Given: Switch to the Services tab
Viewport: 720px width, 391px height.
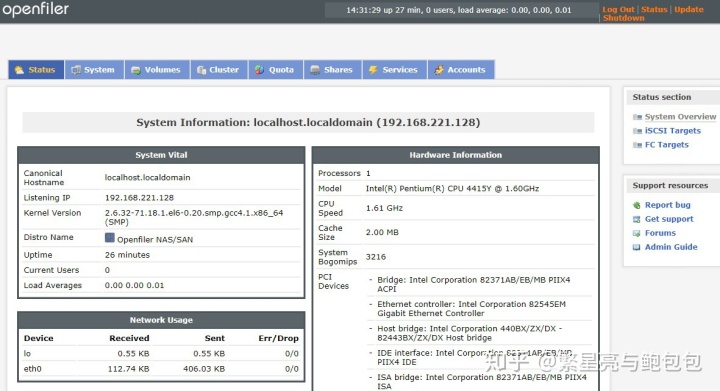Looking at the screenshot, I should (394, 70).
